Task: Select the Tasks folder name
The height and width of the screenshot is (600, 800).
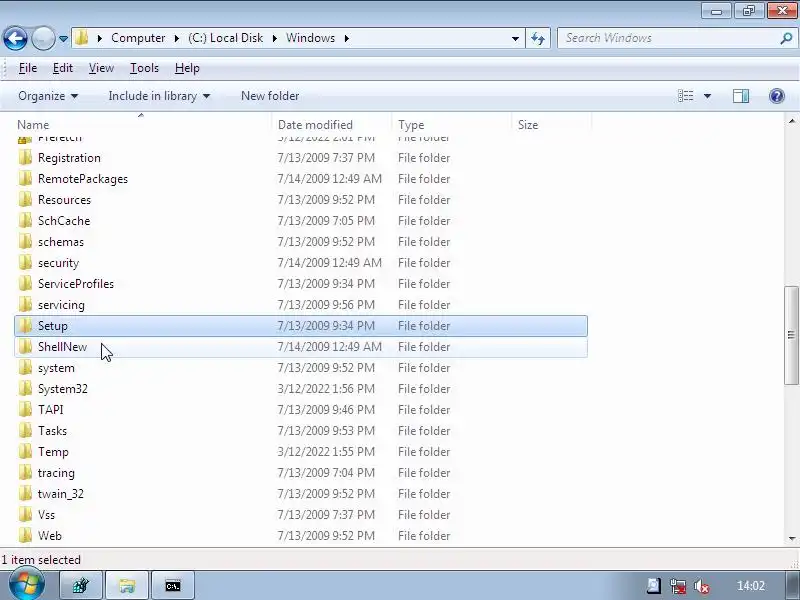Action: pyautogui.click(x=52, y=431)
